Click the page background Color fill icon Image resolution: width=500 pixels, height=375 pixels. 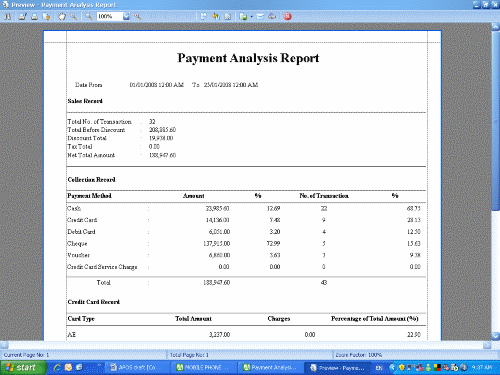coord(216,16)
